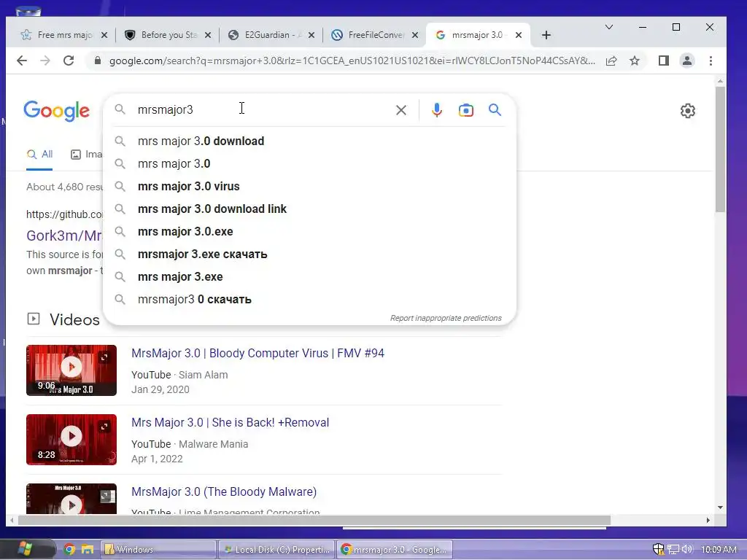Switch to the Windows folder taskbar button
This screenshot has width=747, height=560.
coord(158,550)
